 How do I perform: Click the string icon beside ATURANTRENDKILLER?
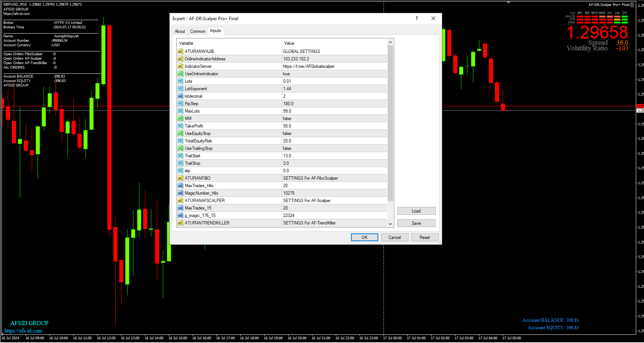coord(180,223)
